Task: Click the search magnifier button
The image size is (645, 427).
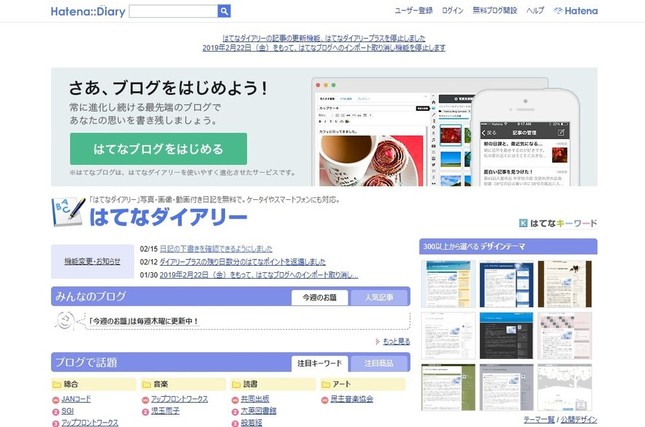Action: point(224,11)
